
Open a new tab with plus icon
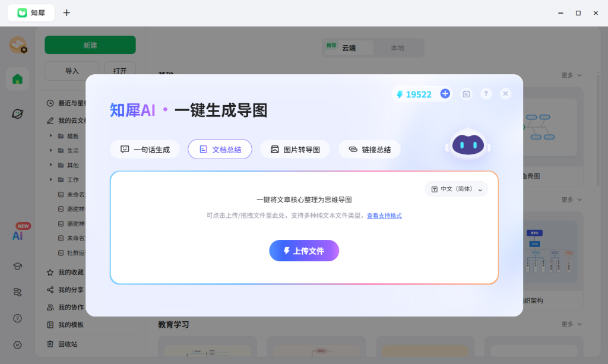coord(66,13)
